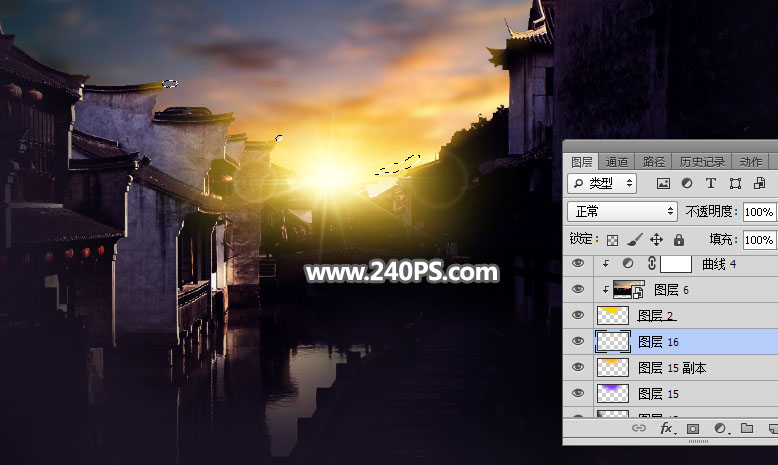
Task: Toggle visibility of 图层 16
Action: (x=578, y=341)
